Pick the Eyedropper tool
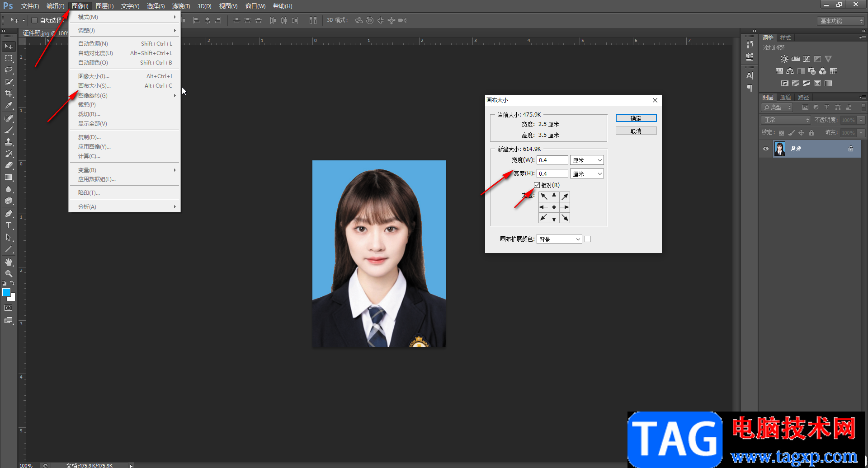868x468 pixels. tap(9, 106)
